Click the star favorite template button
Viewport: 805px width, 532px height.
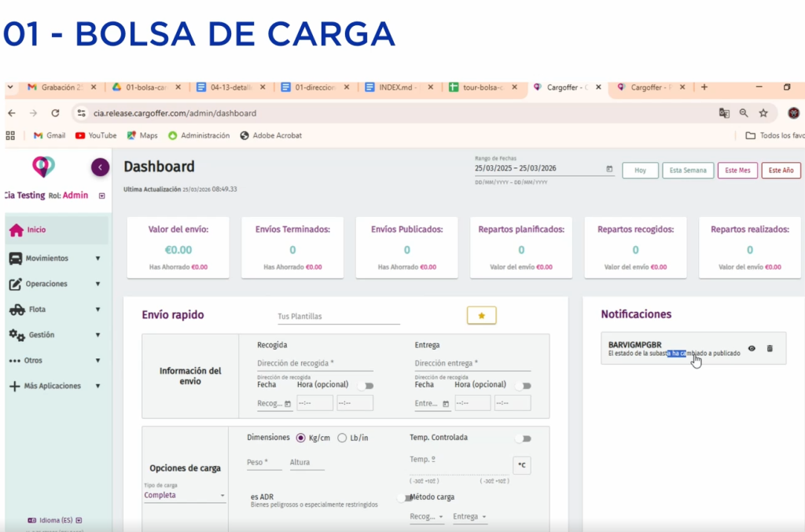[482, 315]
